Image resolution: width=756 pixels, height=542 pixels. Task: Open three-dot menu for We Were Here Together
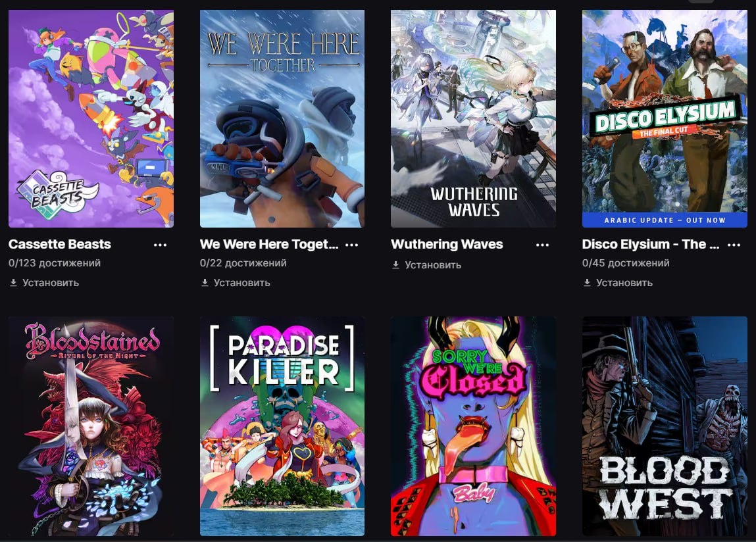pyautogui.click(x=351, y=245)
